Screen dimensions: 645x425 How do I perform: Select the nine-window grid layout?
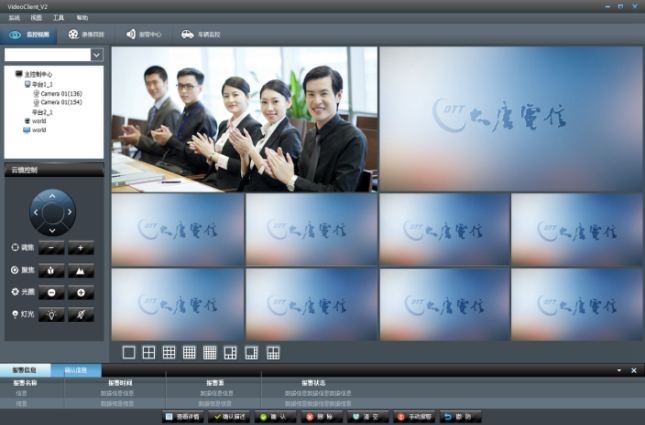pos(169,352)
